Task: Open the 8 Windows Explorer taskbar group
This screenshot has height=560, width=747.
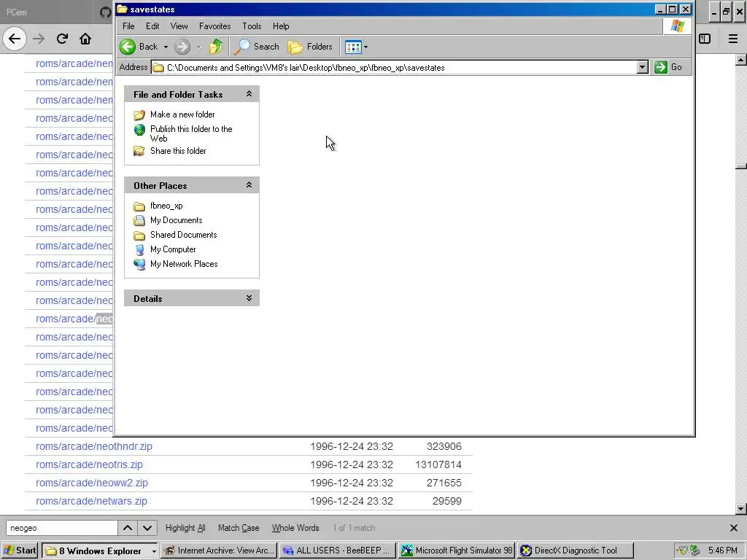Action: [x=99, y=551]
